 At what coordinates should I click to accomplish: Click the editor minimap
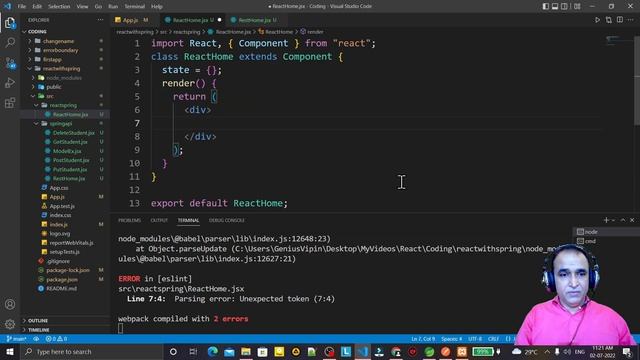tap(618, 41)
